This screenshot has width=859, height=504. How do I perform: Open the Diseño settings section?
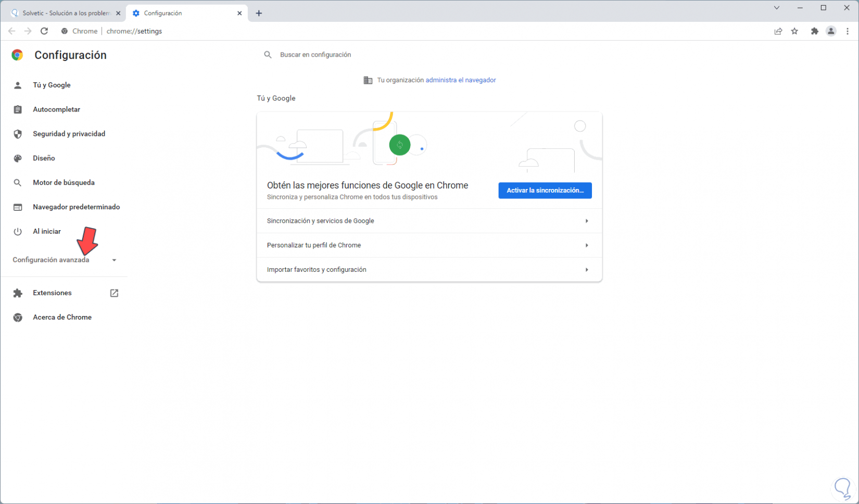[x=44, y=159]
